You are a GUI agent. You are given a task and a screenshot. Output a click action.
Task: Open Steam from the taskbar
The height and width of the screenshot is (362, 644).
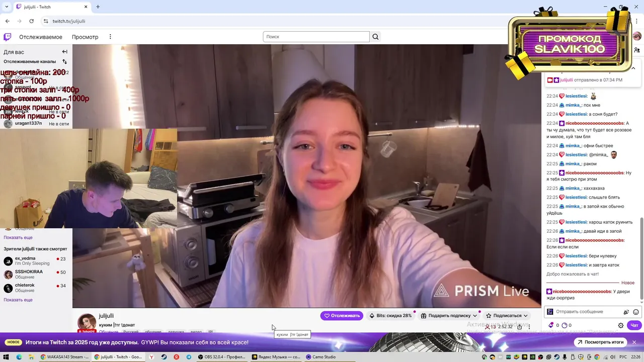164,357
